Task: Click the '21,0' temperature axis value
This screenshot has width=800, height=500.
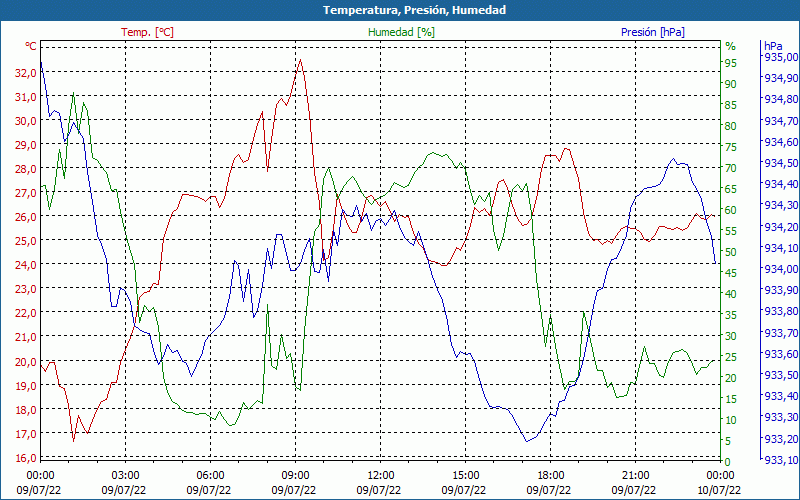Action: (x=26, y=337)
